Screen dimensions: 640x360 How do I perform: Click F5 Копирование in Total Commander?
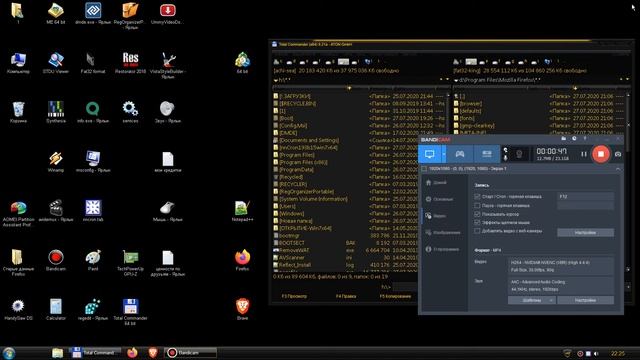pyautogui.click(x=395, y=296)
